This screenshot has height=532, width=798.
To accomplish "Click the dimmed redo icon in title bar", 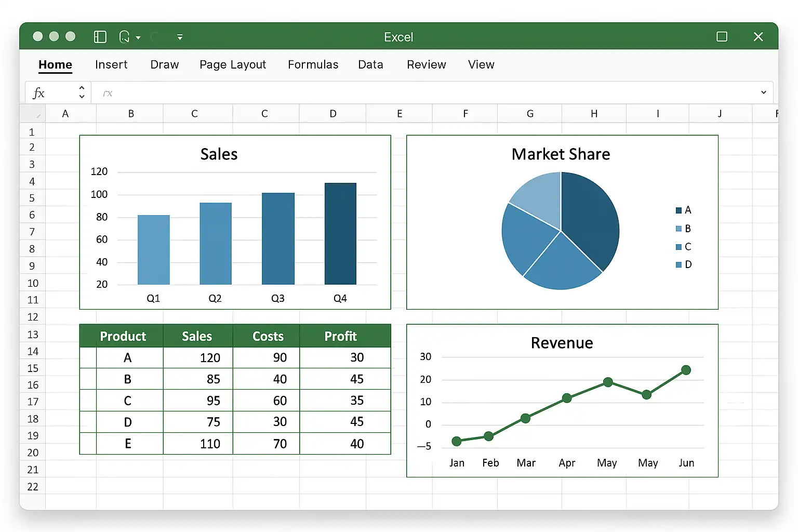I will 155,37.
